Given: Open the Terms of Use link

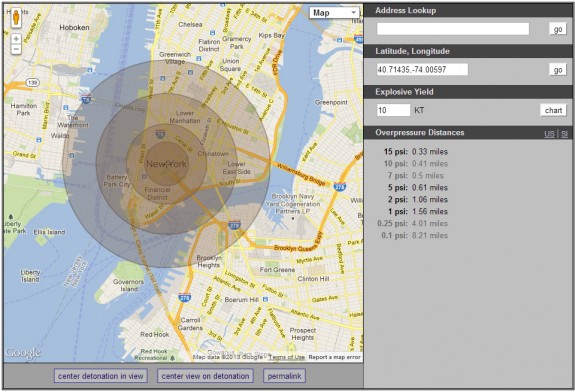Looking at the screenshot, I should click(286, 357).
